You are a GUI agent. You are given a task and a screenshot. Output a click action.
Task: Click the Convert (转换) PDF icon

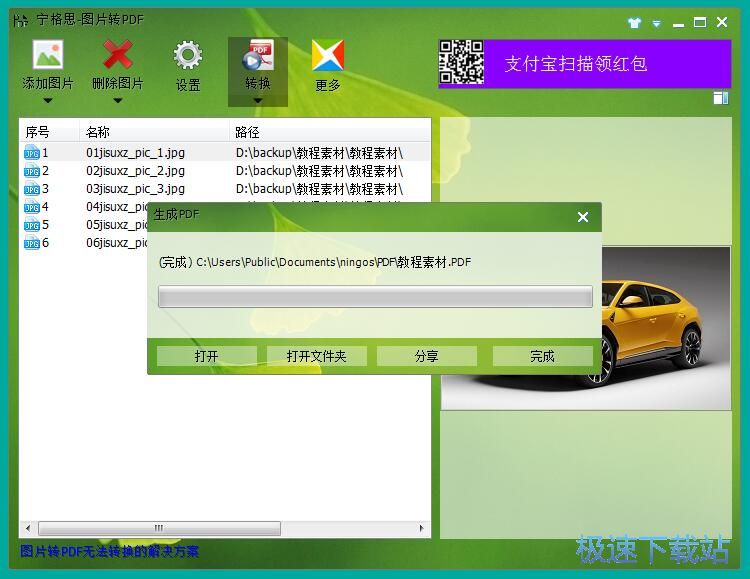[258, 55]
